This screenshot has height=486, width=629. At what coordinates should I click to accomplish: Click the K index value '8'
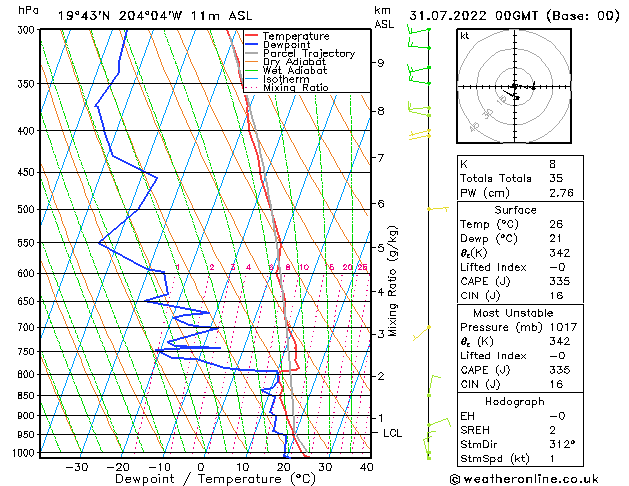click(552, 164)
